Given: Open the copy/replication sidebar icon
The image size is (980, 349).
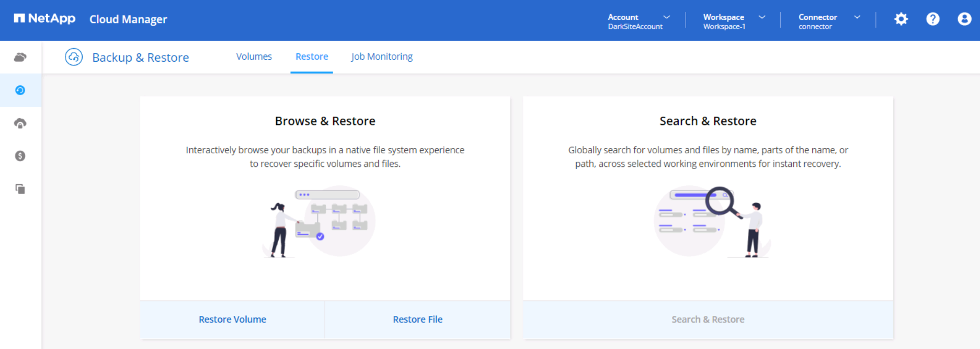Looking at the screenshot, I should 20,189.
